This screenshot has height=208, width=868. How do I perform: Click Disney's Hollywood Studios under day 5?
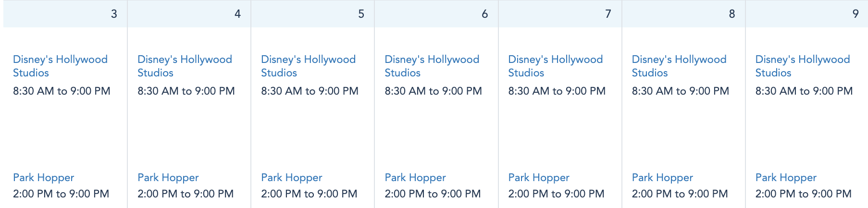pyautogui.click(x=308, y=66)
